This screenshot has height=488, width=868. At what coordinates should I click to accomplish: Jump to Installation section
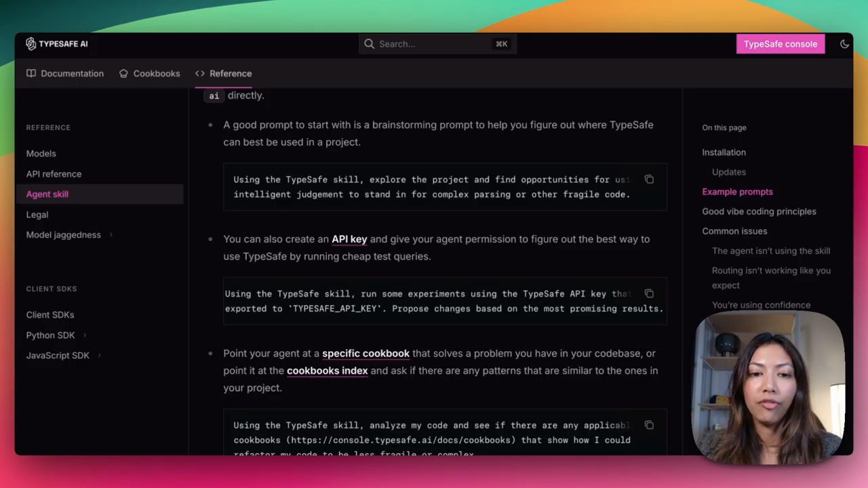(724, 152)
